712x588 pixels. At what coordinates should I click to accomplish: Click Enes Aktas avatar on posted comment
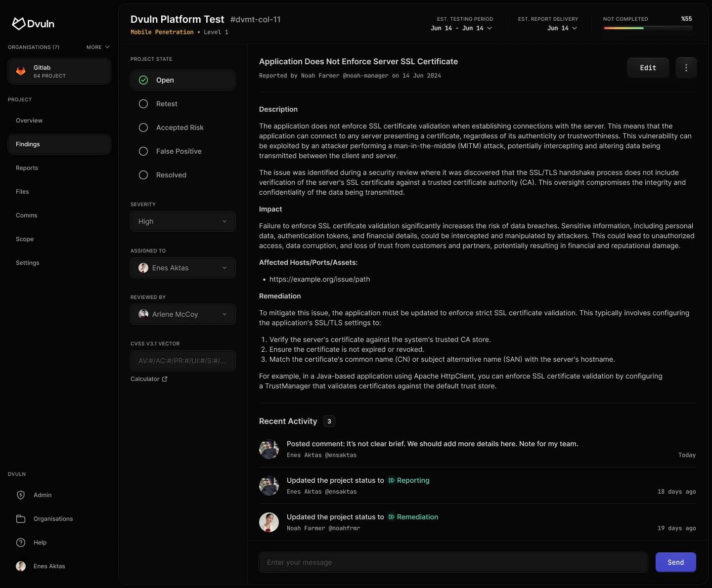(x=269, y=449)
